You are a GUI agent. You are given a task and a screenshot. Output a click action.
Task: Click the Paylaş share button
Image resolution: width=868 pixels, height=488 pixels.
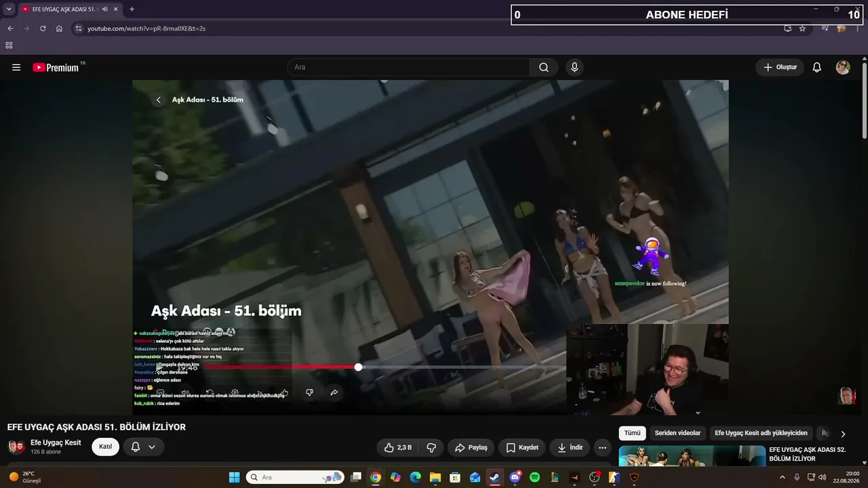click(x=471, y=447)
